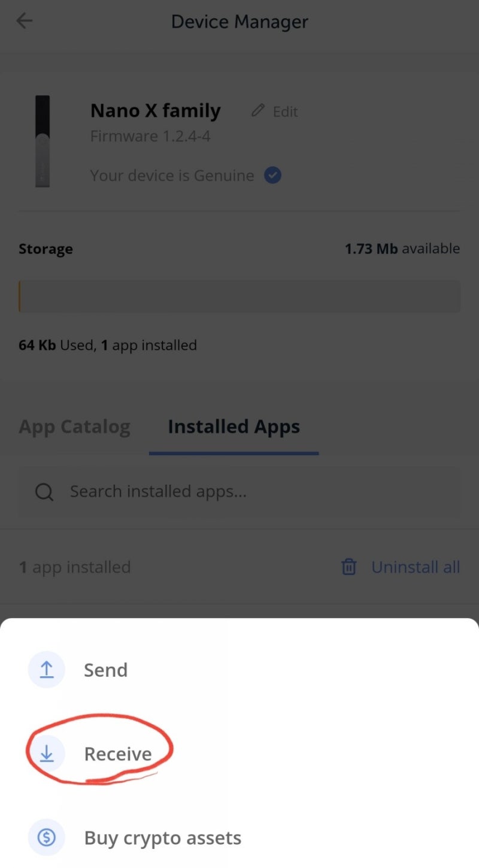Image resolution: width=479 pixels, height=868 pixels.
Task: Click the 1.73 Mb available text
Action: click(x=402, y=249)
